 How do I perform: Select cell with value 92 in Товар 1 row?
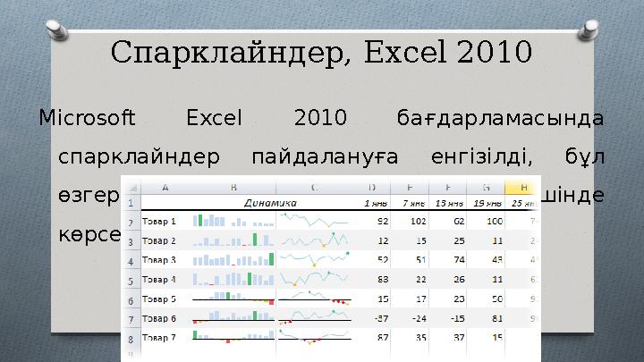383,222
